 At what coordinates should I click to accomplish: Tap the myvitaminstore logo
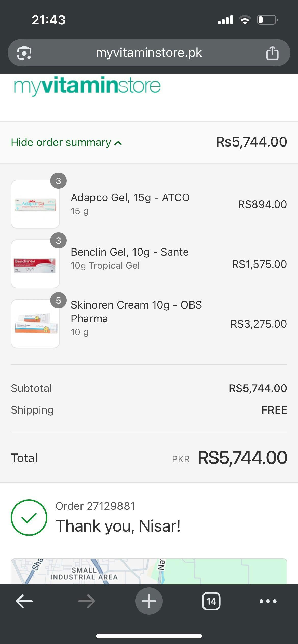click(x=87, y=86)
